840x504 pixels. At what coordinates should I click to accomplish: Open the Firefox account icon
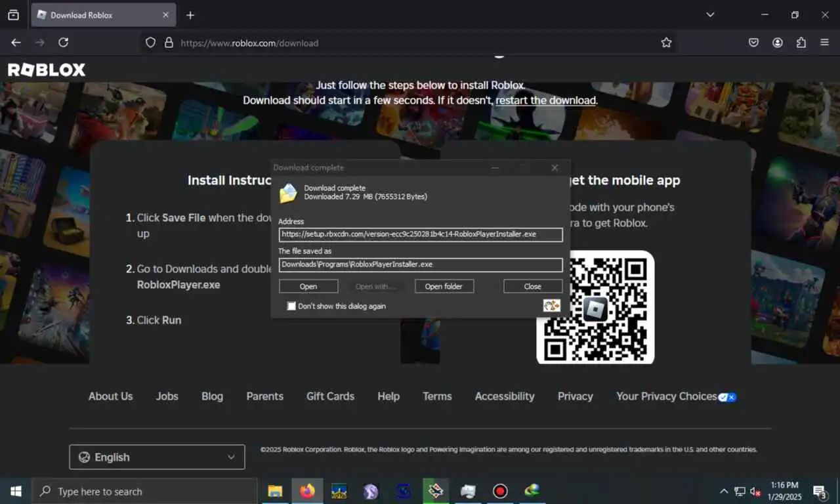pos(778,43)
